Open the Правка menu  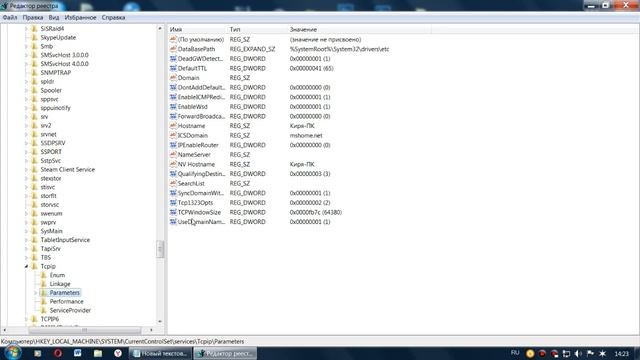(x=33, y=18)
